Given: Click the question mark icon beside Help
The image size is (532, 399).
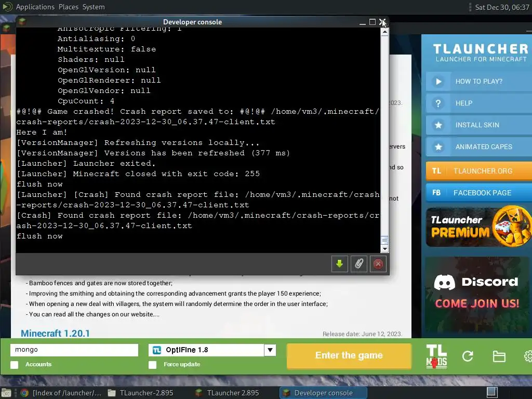Looking at the screenshot, I should point(438,103).
